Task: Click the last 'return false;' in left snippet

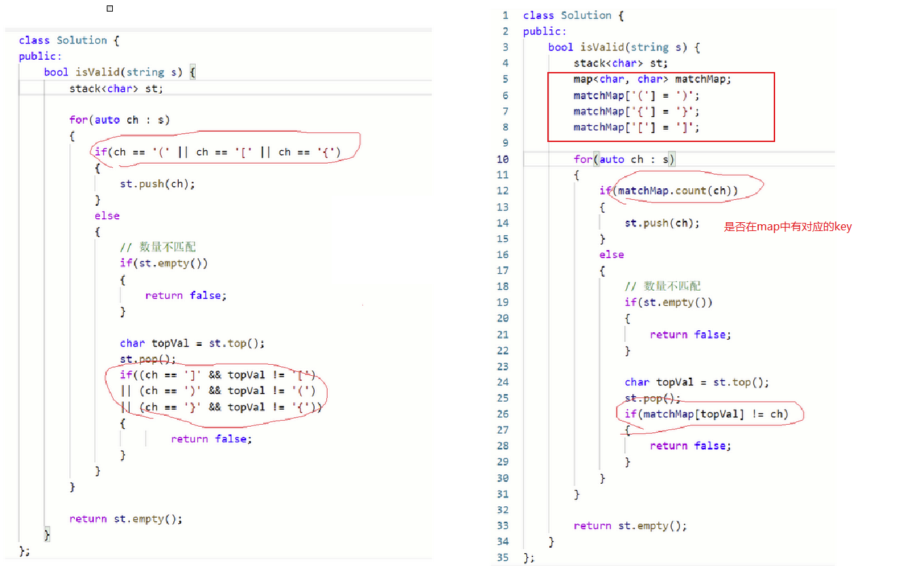Action: (211, 439)
